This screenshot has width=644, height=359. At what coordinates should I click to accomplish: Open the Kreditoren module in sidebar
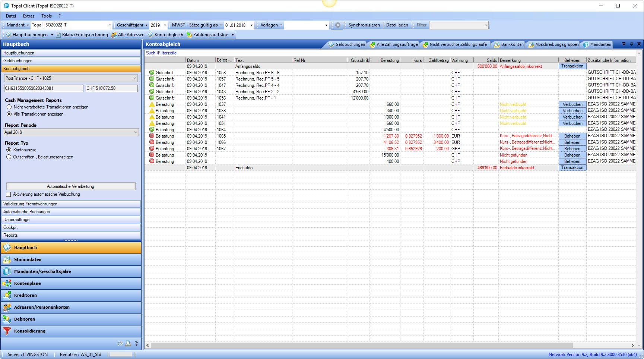[x=25, y=295]
